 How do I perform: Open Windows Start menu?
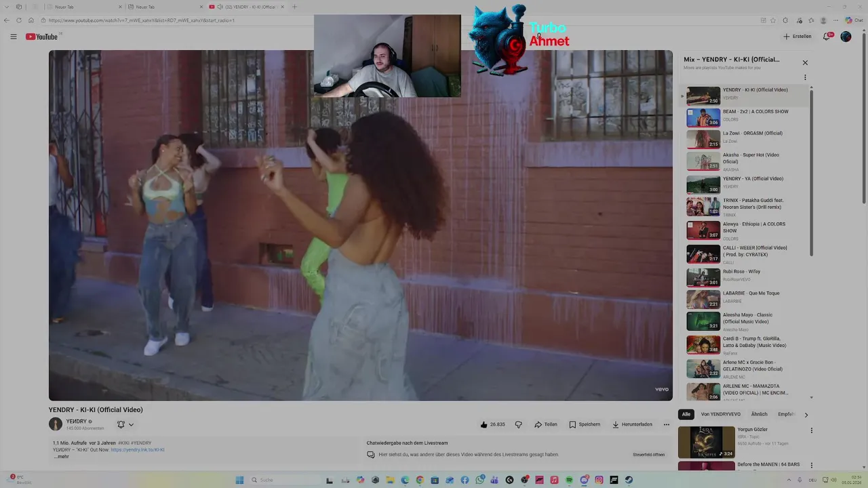[239, 480]
